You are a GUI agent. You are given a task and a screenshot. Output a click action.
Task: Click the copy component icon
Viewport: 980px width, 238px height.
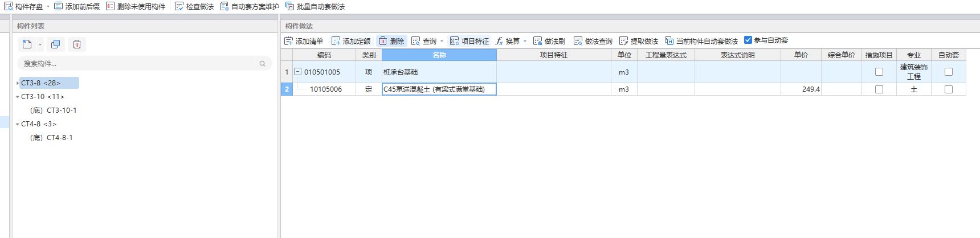(55, 44)
